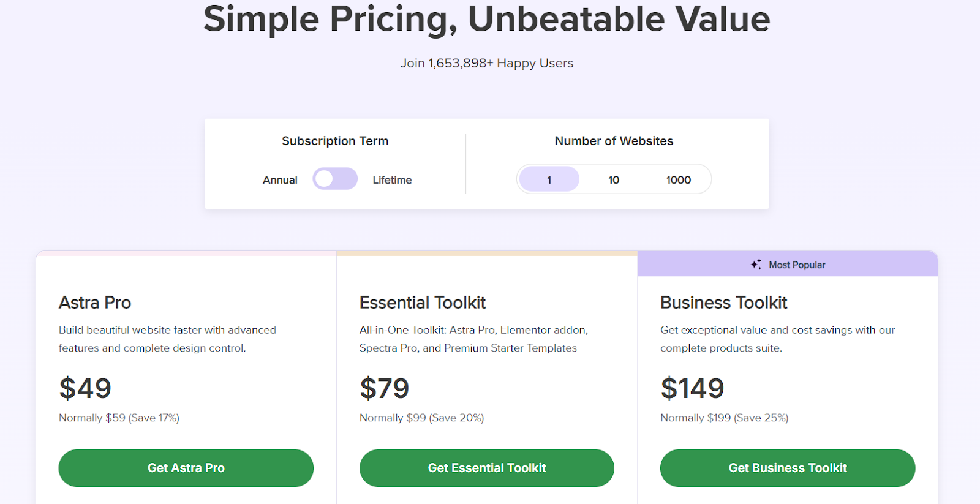Choose 1000 websites option
Viewport: 980px width, 504px height.
678,180
